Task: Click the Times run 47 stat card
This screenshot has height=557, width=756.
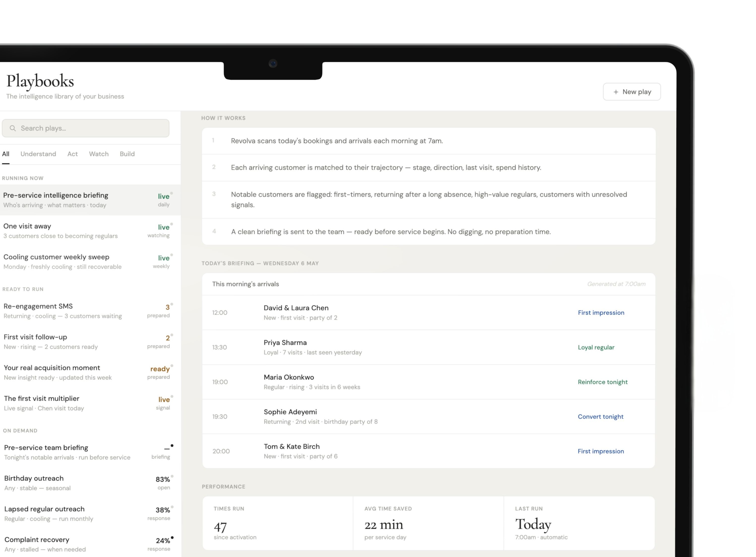Action: 278,523
